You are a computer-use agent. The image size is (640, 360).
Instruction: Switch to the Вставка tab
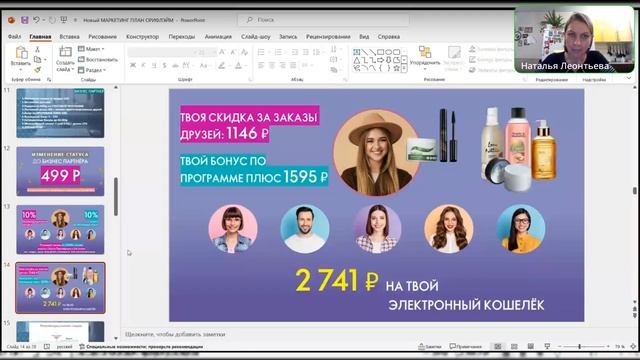click(x=69, y=37)
